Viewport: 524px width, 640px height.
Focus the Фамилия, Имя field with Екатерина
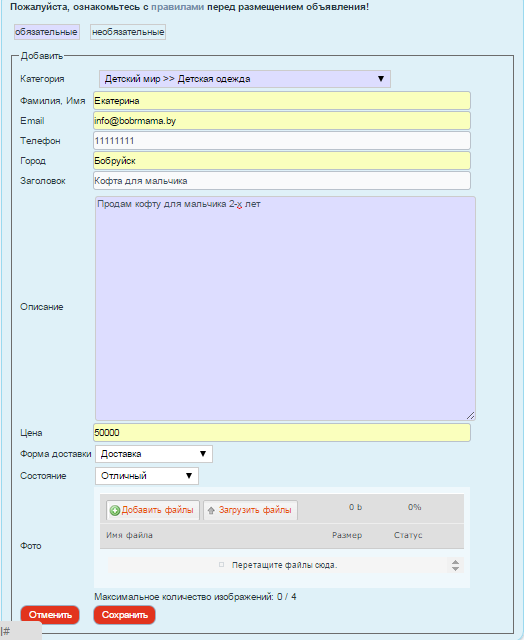point(282,101)
